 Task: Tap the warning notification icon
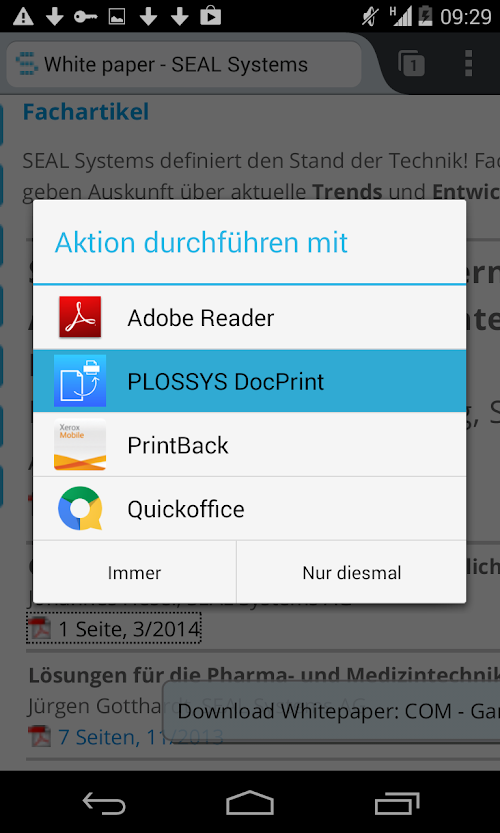click(x=23, y=16)
